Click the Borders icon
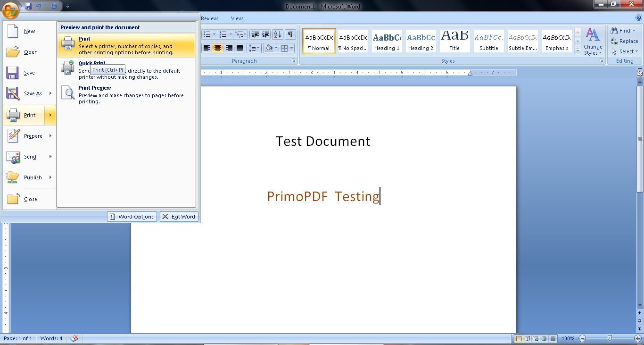The width and height of the screenshot is (644, 345). (x=284, y=48)
